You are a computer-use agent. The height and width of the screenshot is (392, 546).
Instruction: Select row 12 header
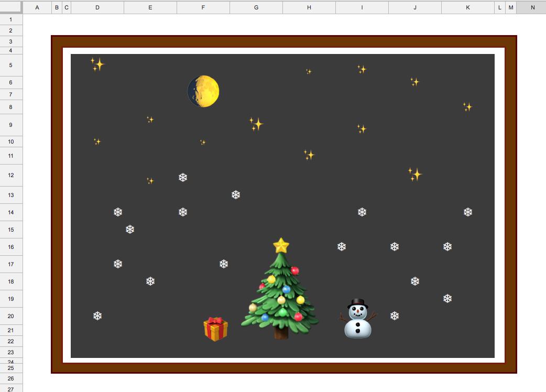(11, 175)
